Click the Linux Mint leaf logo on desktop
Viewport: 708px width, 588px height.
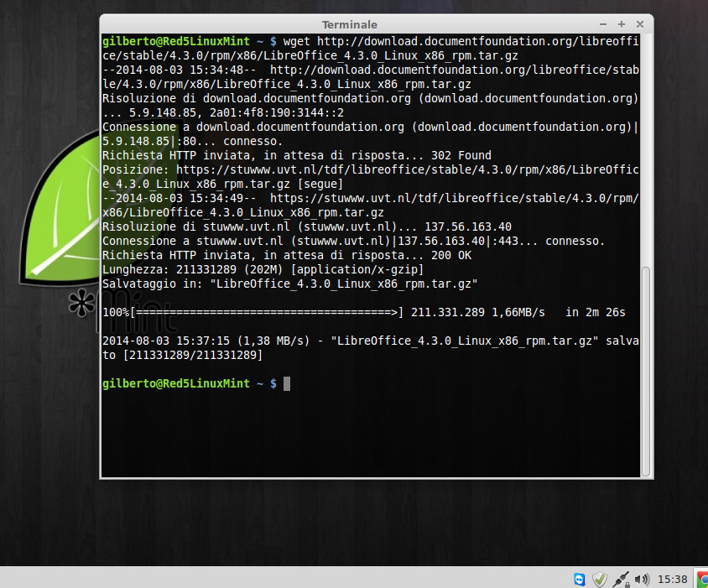coord(63,208)
